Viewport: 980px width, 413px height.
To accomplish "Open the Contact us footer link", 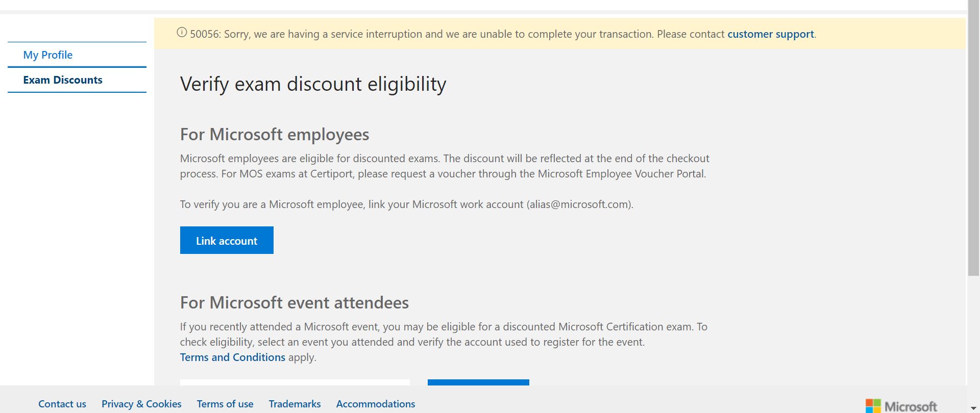I will coord(62,404).
